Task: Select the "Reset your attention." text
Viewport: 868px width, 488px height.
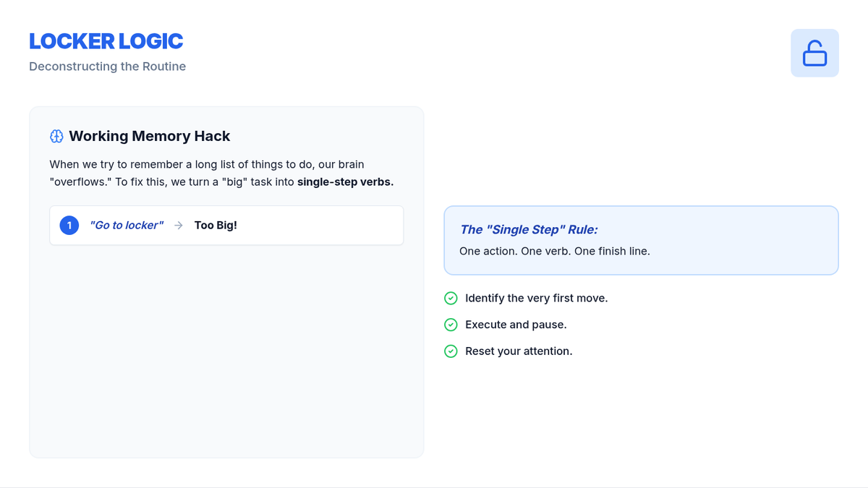Action: point(519,351)
